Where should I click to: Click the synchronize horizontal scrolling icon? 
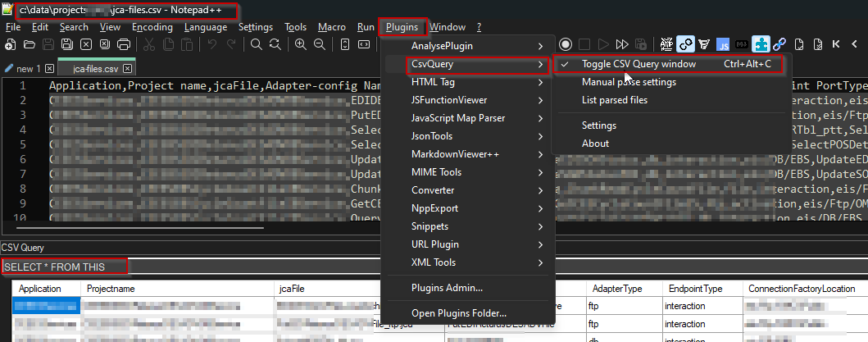coord(364,44)
